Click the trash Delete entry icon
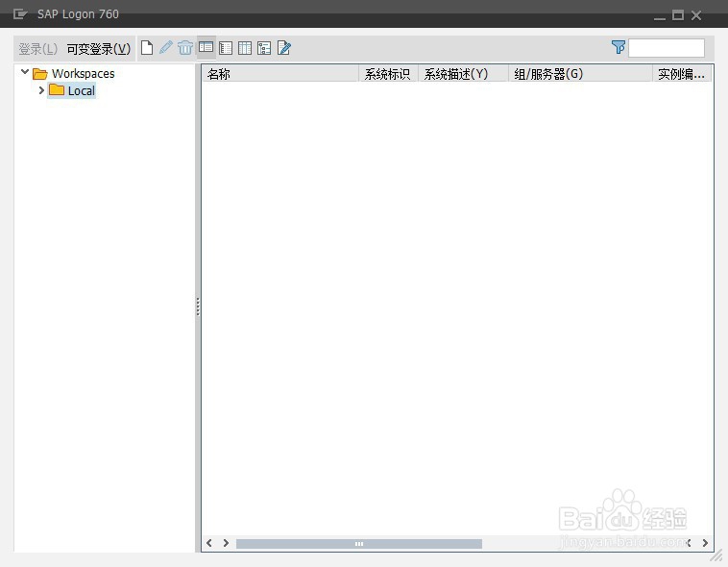The height and width of the screenshot is (567, 728). (185, 47)
